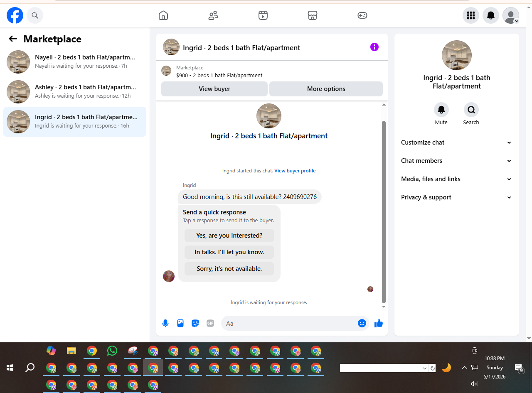Click the chat scrollbar down arrow
The width and height of the screenshot is (532, 393).
coord(384,307)
